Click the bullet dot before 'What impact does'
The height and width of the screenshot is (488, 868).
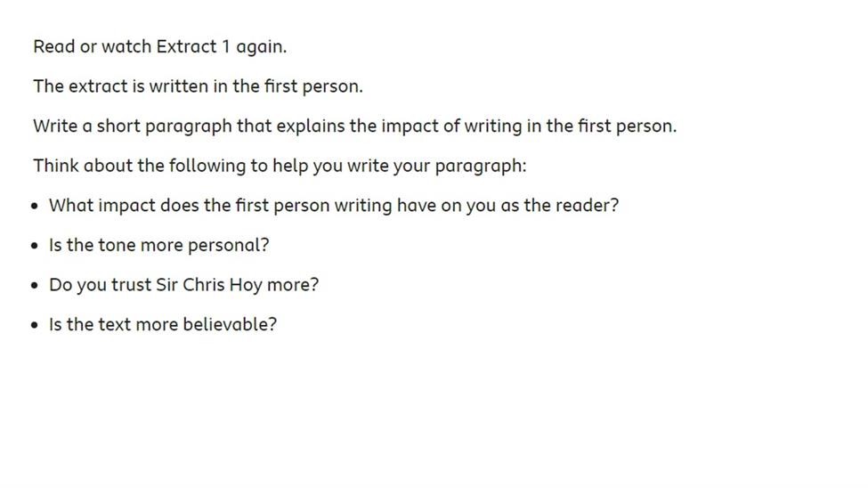coord(35,206)
